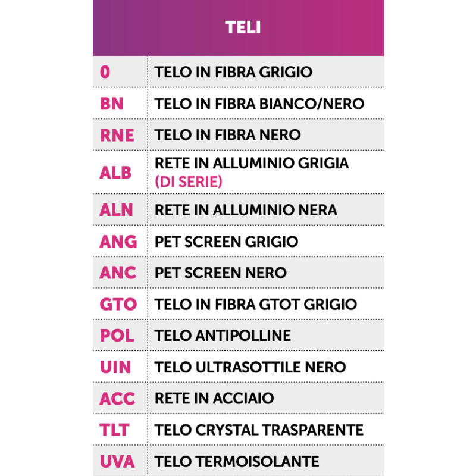476x476 pixels.
Task: Select the RNE code
Action: click(x=117, y=135)
